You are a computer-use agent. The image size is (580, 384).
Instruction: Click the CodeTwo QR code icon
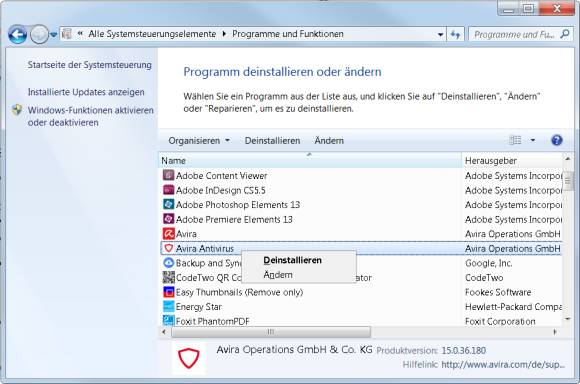coord(168,277)
